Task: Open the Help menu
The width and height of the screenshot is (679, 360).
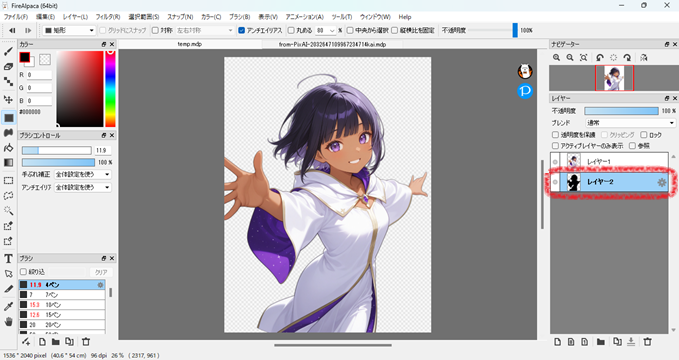Action: click(405, 17)
